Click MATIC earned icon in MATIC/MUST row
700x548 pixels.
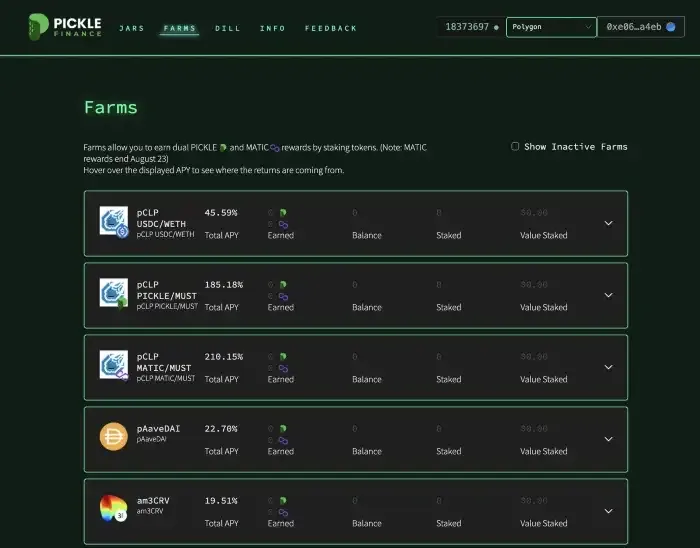click(283, 369)
